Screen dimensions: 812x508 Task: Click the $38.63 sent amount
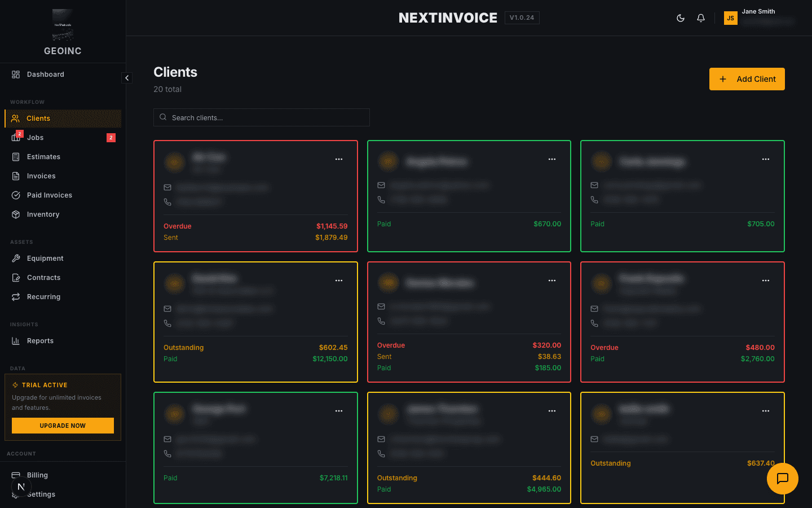(x=550, y=357)
